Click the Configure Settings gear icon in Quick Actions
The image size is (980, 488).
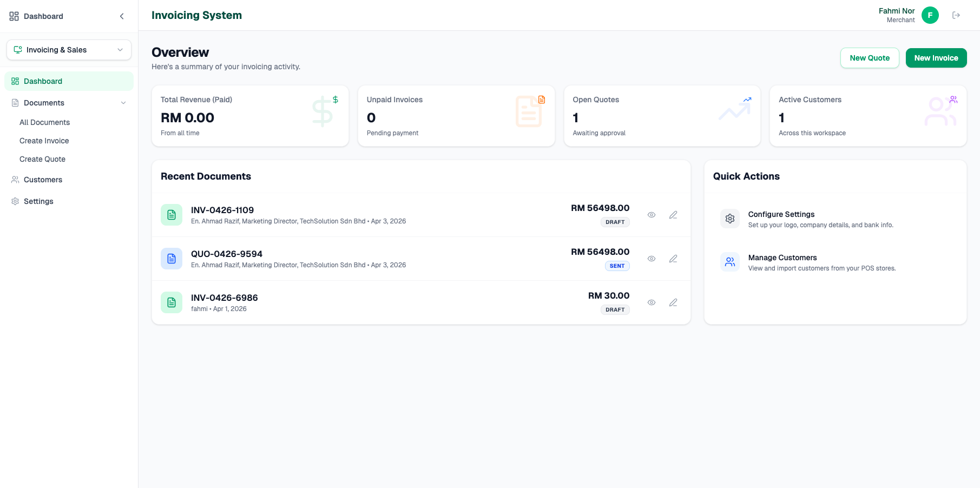(x=729, y=218)
